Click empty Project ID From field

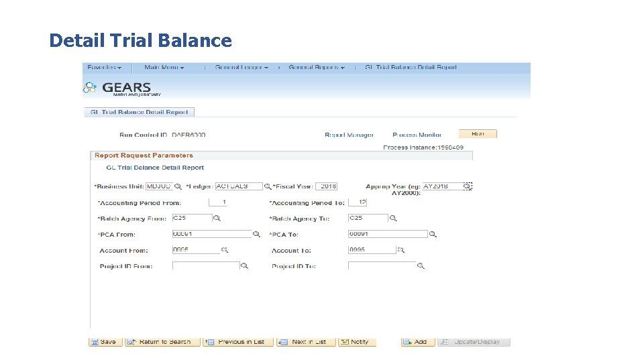click(x=206, y=265)
